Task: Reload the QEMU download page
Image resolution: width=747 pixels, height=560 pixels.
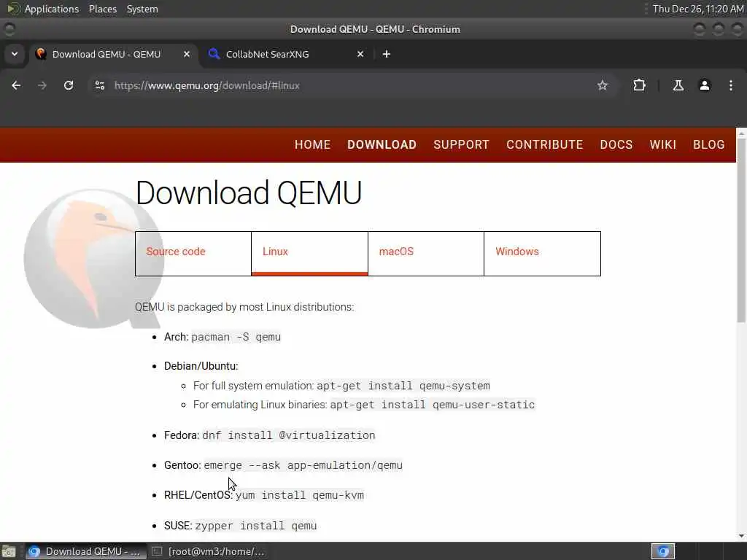Action: coord(69,85)
